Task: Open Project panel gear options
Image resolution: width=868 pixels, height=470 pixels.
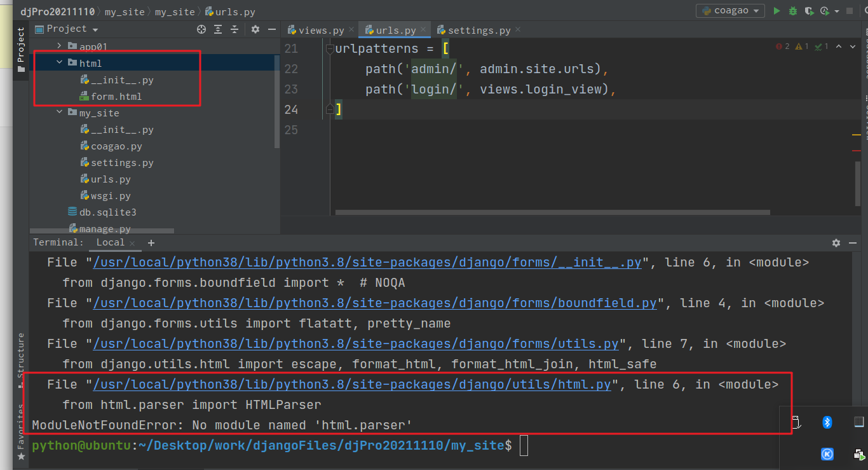Action: [255, 29]
